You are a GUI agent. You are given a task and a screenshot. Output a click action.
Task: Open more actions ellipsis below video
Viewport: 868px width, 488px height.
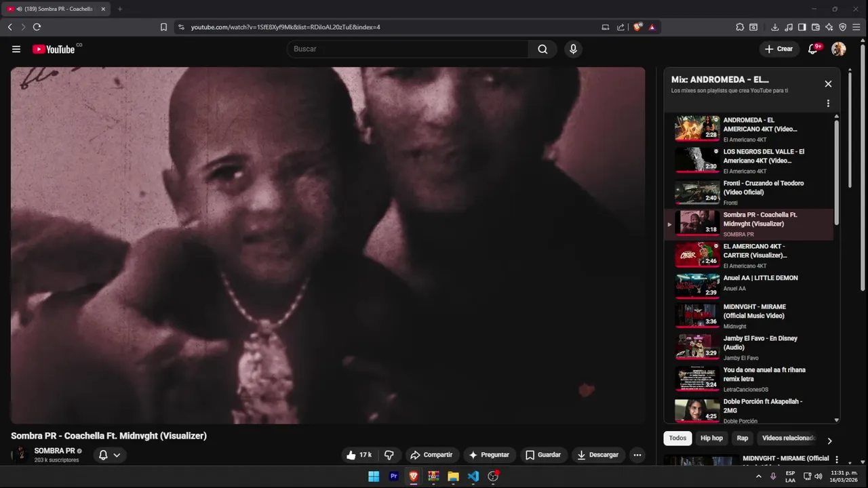pyautogui.click(x=637, y=455)
